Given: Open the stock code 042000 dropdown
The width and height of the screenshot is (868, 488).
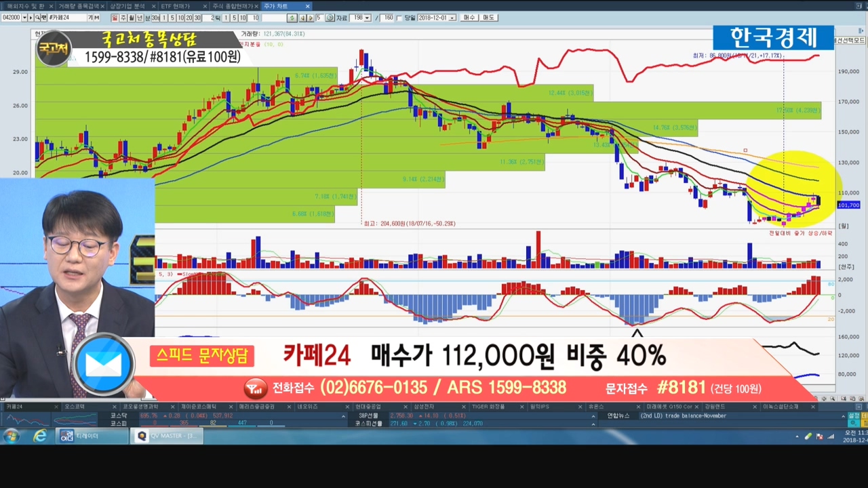Looking at the screenshot, I should click(24, 18).
